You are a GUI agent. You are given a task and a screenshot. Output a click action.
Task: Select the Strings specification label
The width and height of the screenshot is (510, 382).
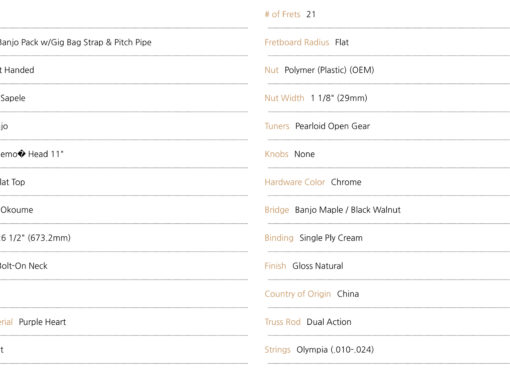[278, 350]
